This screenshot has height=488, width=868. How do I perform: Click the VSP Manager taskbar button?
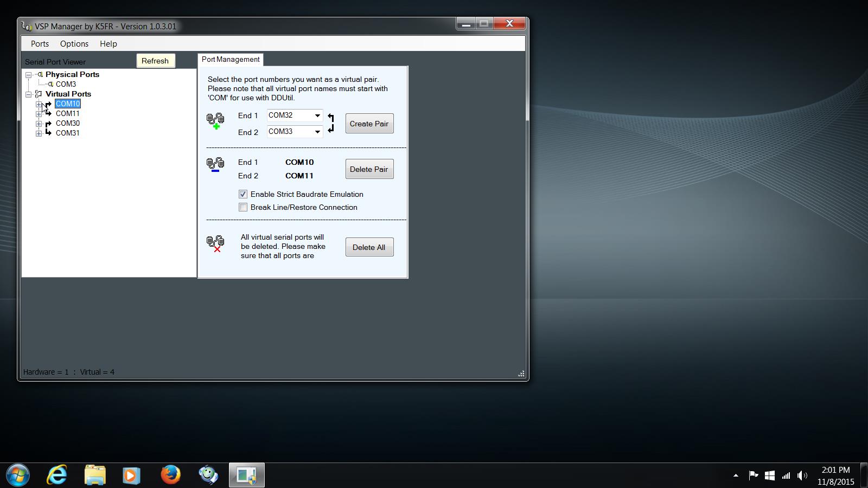click(x=247, y=476)
